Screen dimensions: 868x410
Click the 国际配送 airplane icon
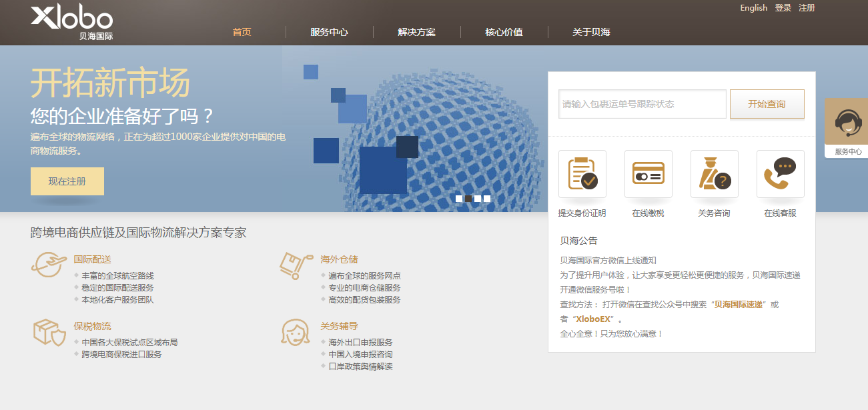49,264
